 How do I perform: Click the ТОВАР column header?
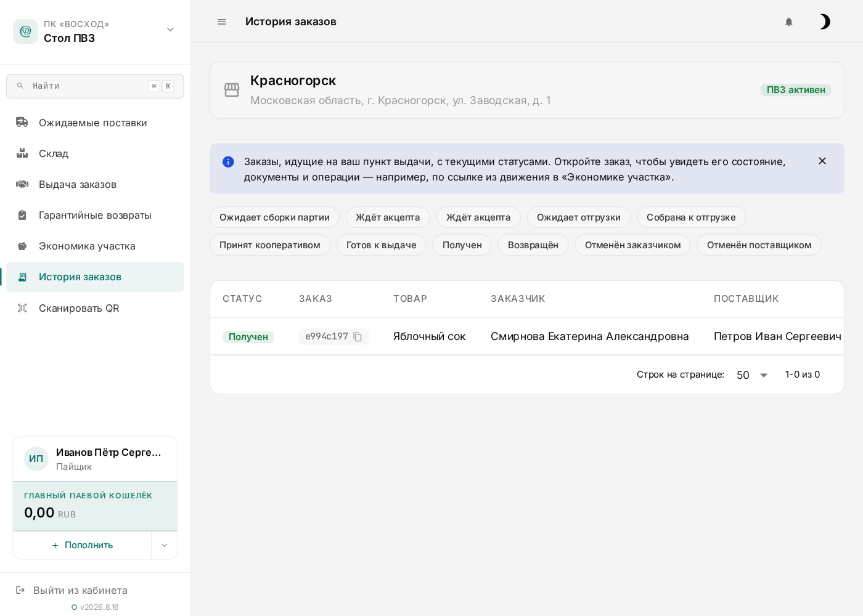click(411, 299)
